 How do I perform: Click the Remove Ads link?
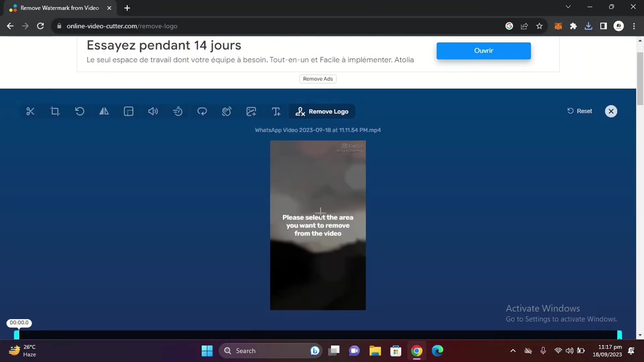click(318, 79)
